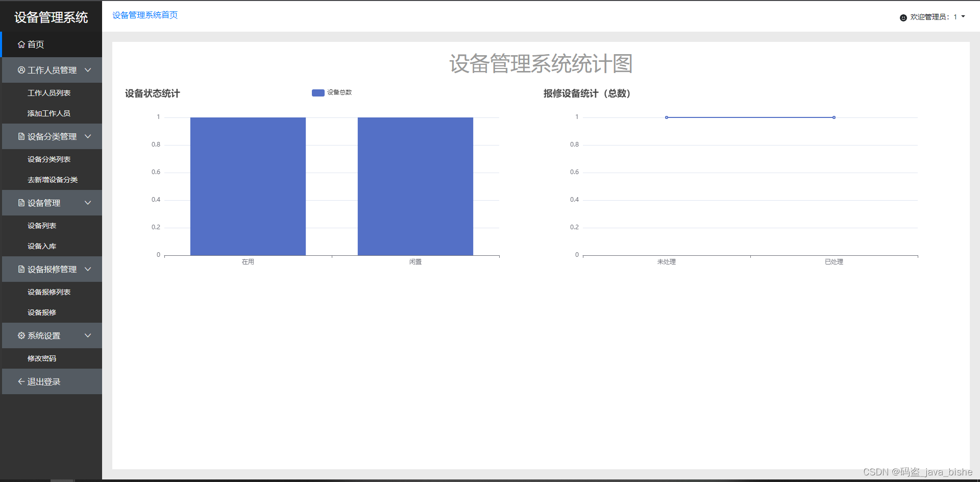Click the 退出登录 arrow icon
The width and height of the screenshot is (980, 482).
pyautogui.click(x=21, y=381)
